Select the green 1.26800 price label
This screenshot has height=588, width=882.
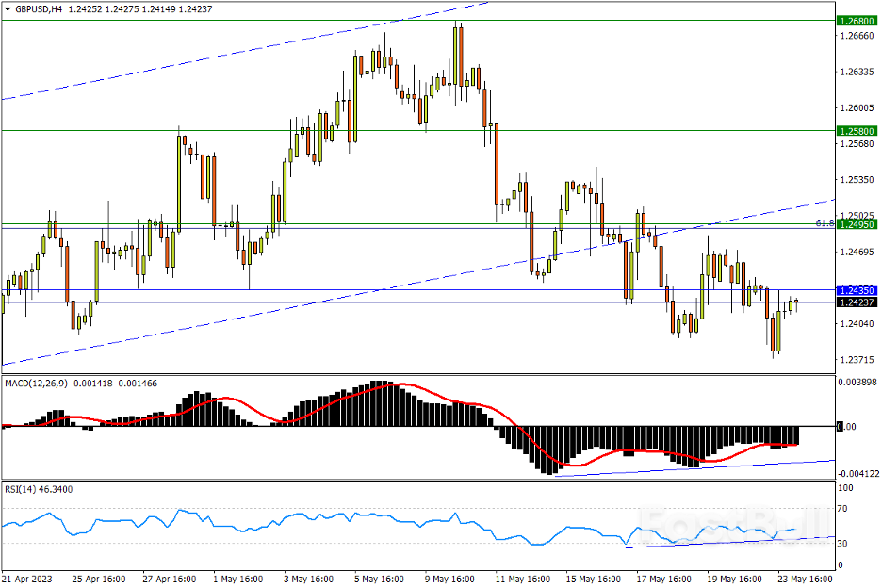point(857,20)
